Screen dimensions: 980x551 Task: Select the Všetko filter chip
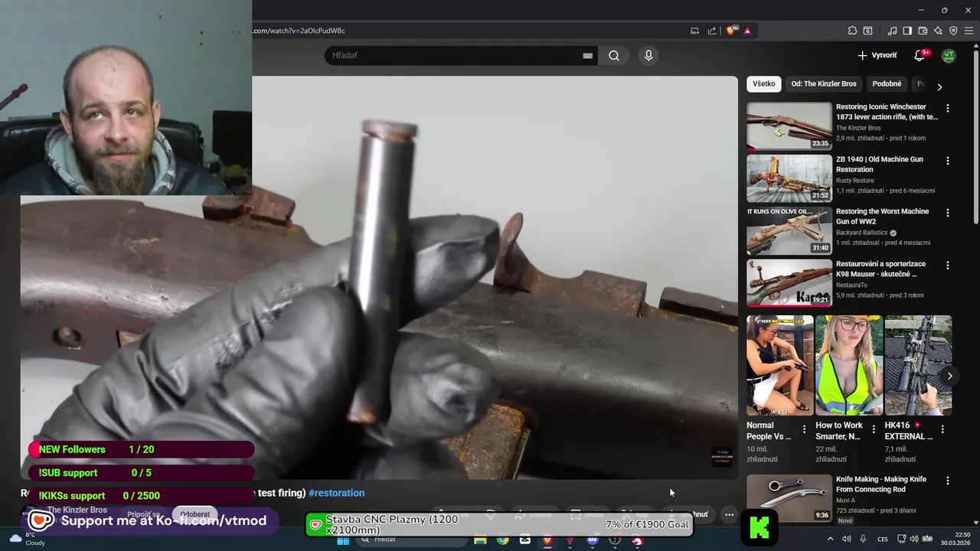[x=763, y=84]
